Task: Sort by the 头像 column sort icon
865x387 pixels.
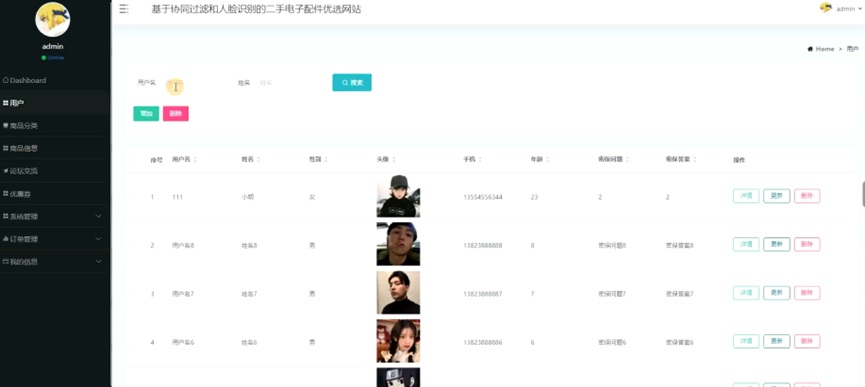Action: (x=394, y=160)
